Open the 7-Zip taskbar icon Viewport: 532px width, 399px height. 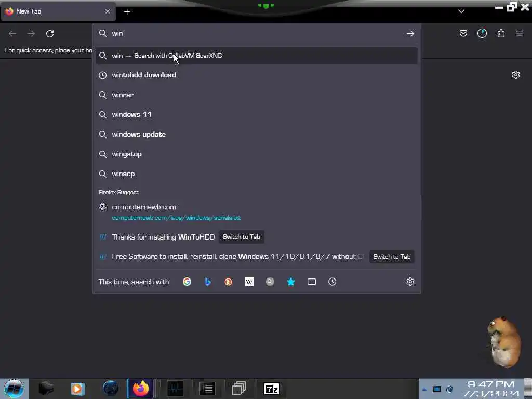click(x=271, y=389)
